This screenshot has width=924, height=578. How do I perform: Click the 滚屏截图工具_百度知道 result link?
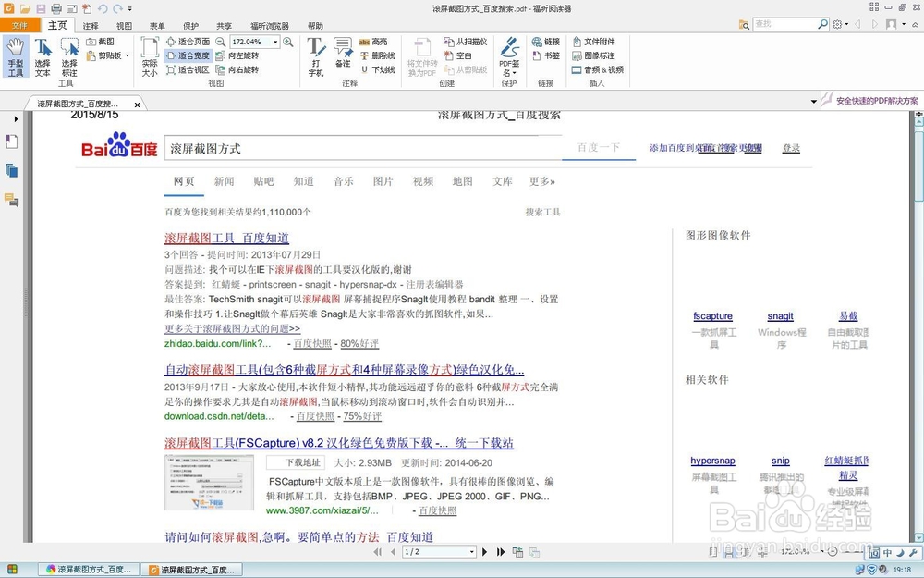[226, 238]
